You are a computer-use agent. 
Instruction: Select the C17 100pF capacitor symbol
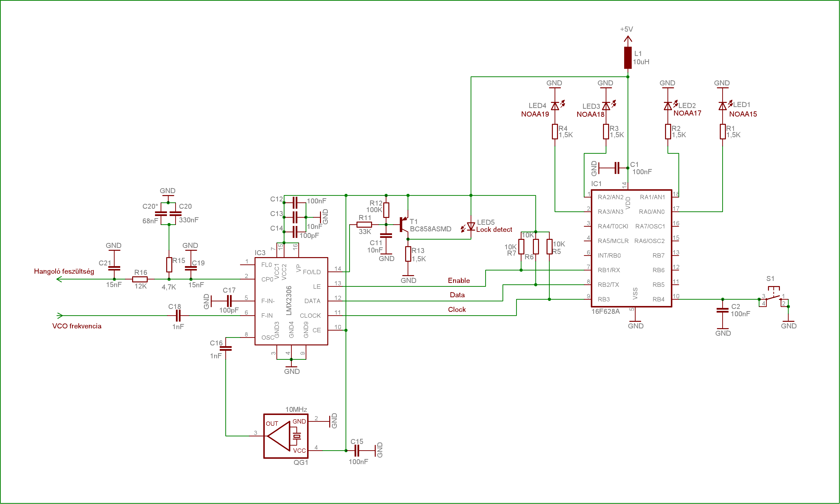(229, 301)
